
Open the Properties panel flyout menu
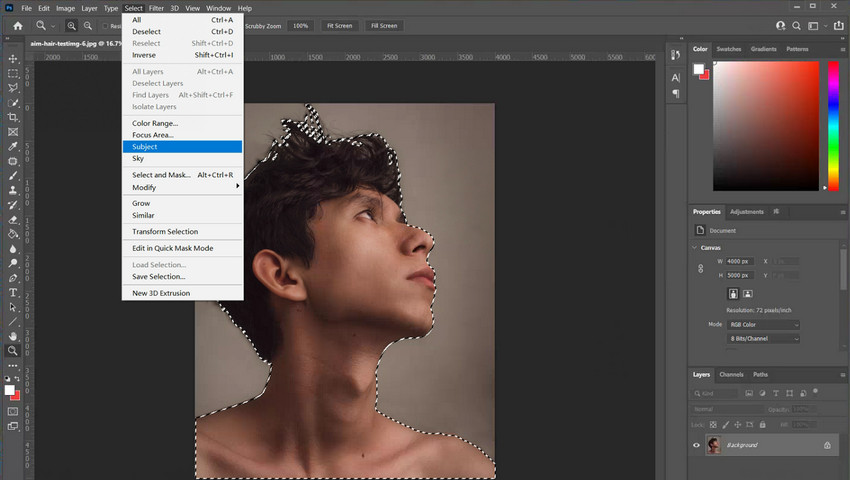point(842,212)
